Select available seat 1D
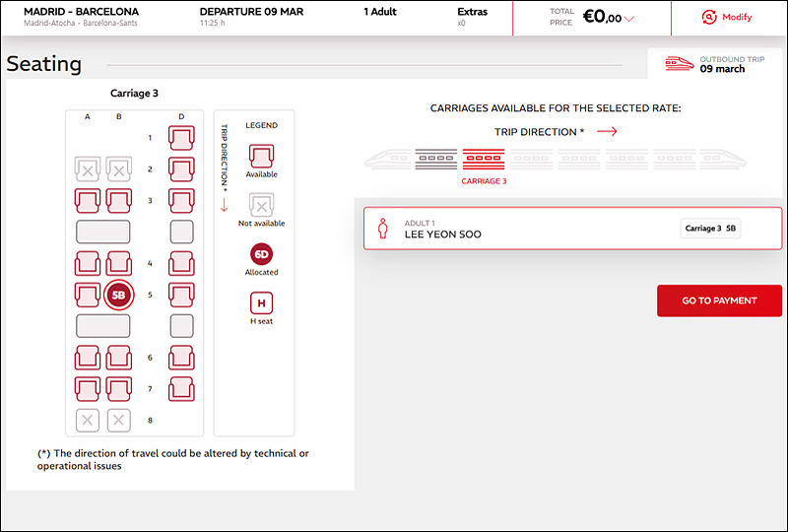Image resolution: width=788 pixels, height=532 pixels. (181, 138)
